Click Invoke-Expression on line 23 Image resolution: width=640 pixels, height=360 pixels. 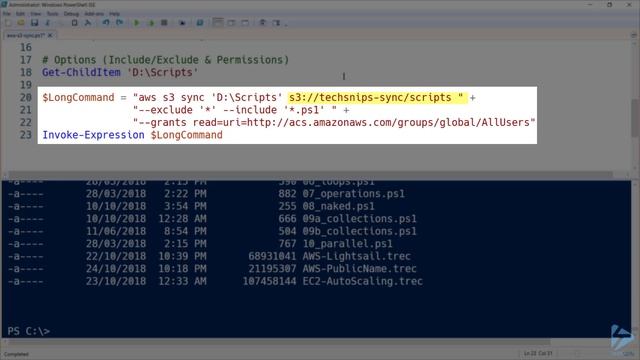[x=93, y=135]
